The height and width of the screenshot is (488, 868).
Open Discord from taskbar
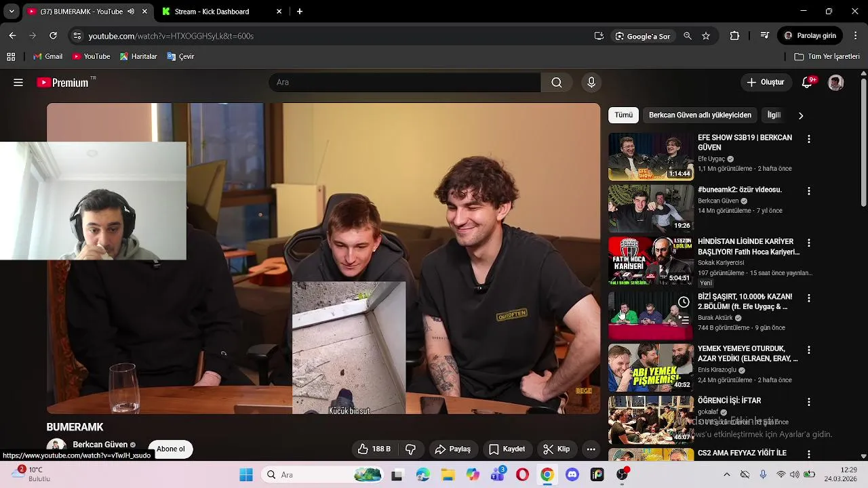[572, 474]
